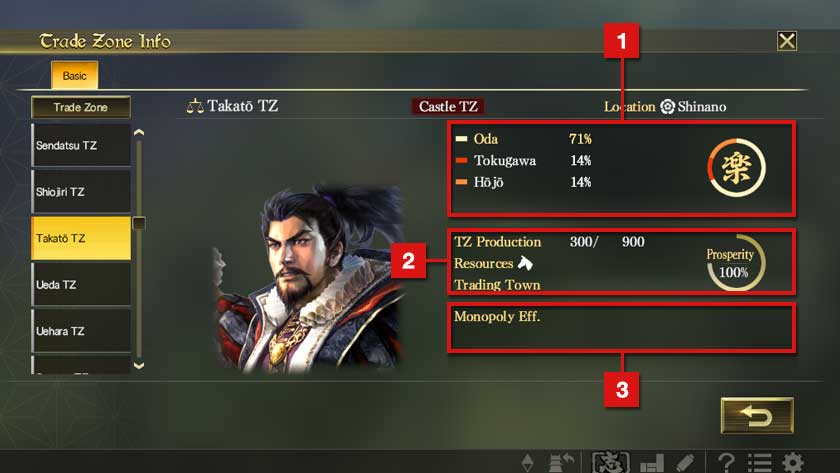Viewport: 840px width, 473px height.
Task: Close the Trade Zone Info window
Action: [x=787, y=41]
